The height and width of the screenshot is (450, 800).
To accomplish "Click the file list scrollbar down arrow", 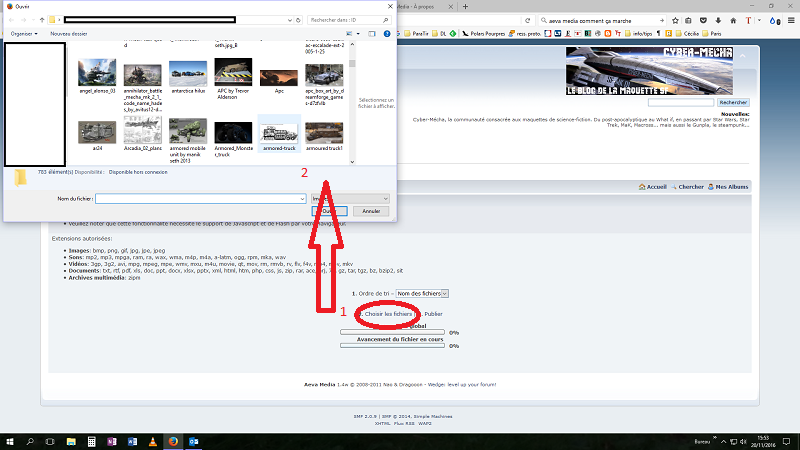I will [352, 161].
